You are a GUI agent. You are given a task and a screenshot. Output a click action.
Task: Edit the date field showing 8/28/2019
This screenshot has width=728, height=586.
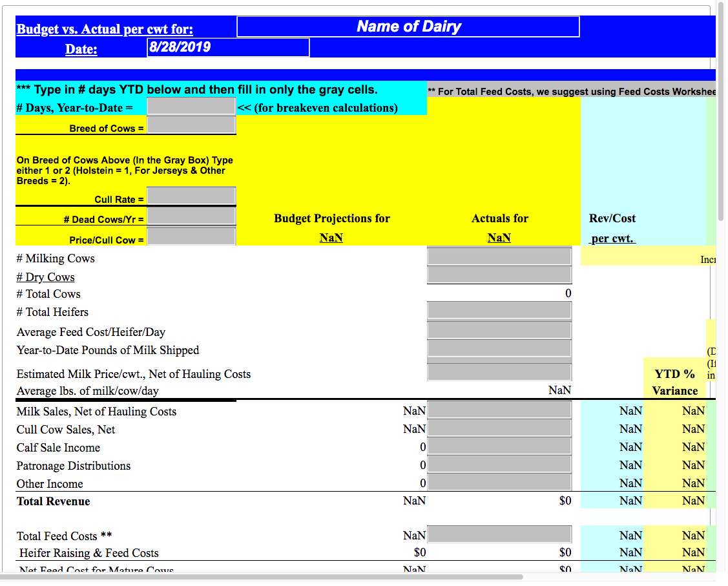click(x=228, y=47)
